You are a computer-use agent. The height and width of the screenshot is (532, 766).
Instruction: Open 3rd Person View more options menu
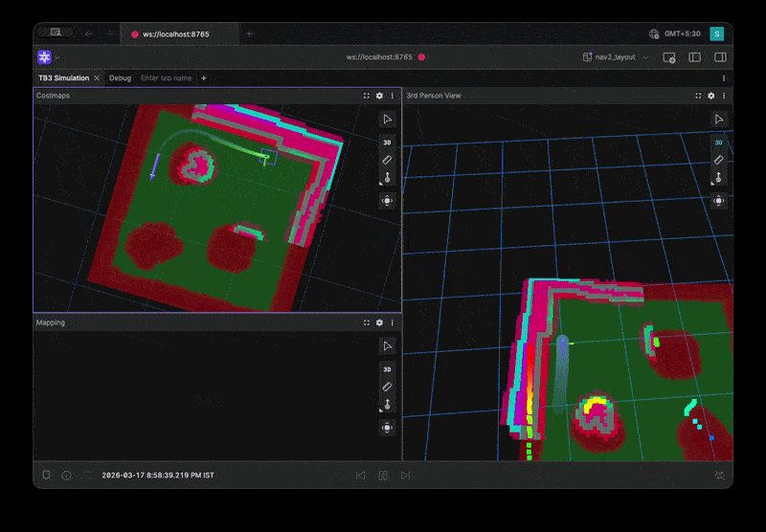pos(724,96)
